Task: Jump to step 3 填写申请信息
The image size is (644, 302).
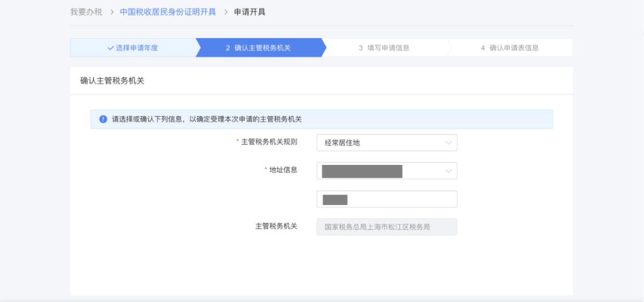Action: tap(384, 48)
